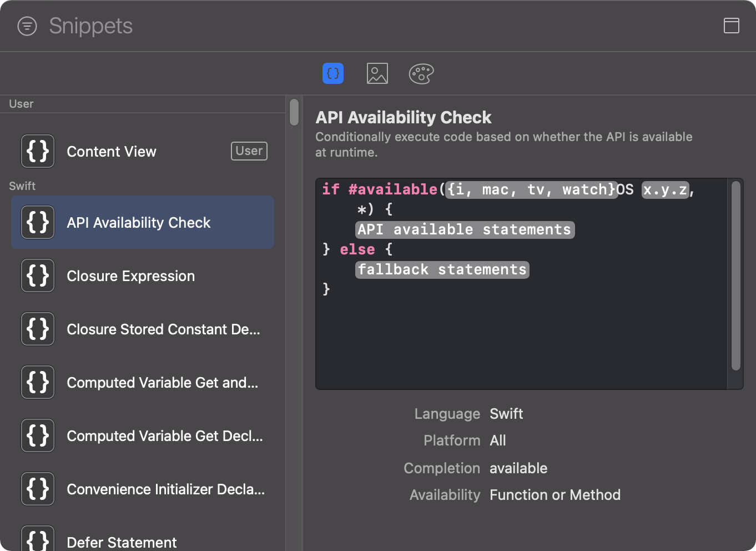The image size is (756, 551).
Task: Toggle the window layout icon at top right
Action: point(732,26)
